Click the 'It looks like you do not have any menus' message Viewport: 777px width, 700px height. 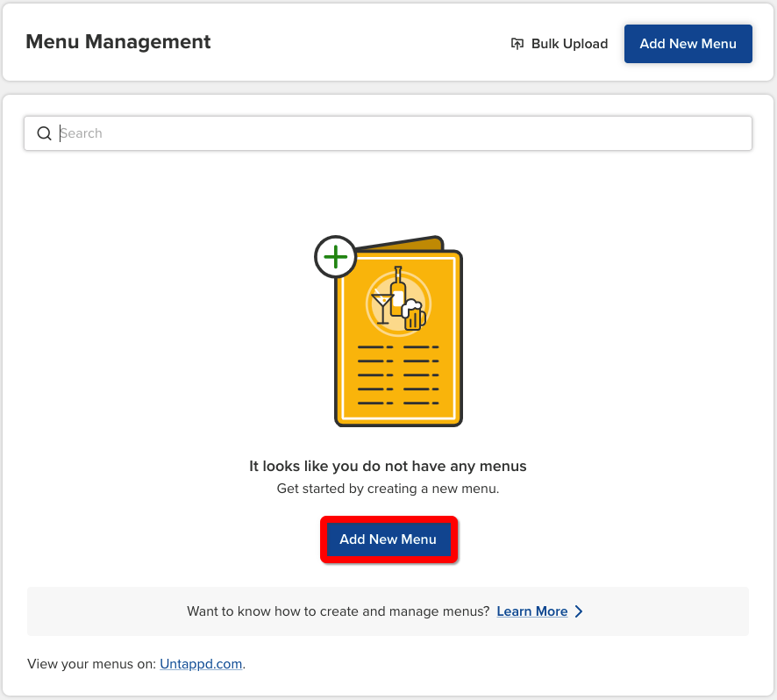click(388, 466)
